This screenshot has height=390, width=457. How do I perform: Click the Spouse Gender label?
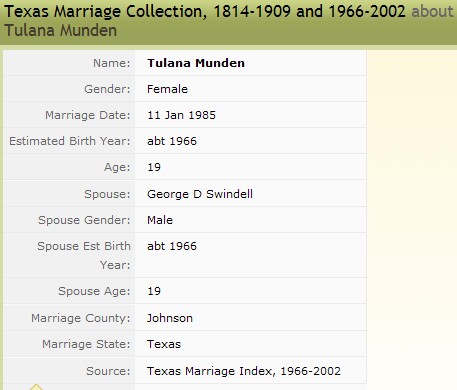[84, 220]
